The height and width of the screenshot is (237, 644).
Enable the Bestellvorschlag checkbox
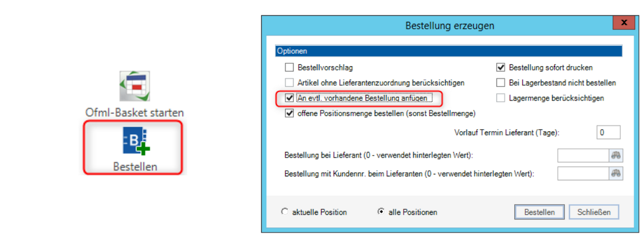289,67
